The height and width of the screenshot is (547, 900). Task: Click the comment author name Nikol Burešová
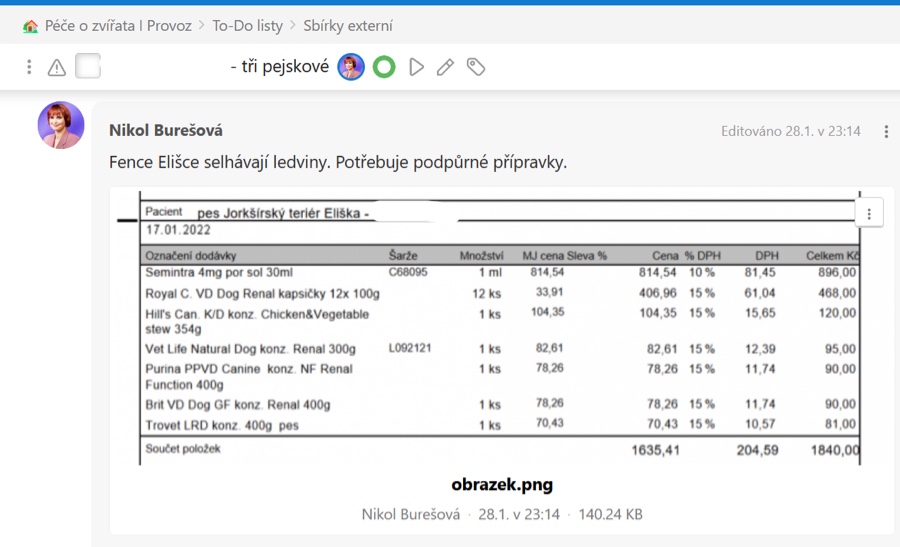[x=166, y=130]
